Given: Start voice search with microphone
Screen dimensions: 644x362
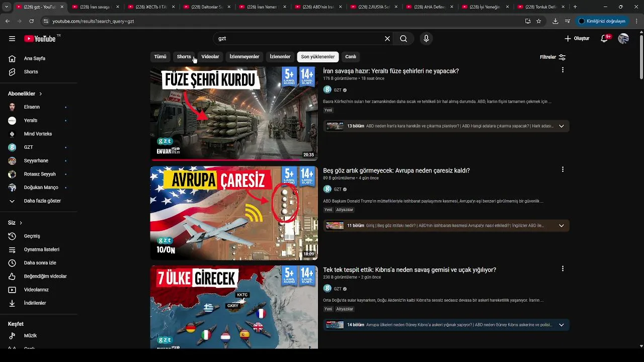Looking at the screenshot, I should (426, 39).
